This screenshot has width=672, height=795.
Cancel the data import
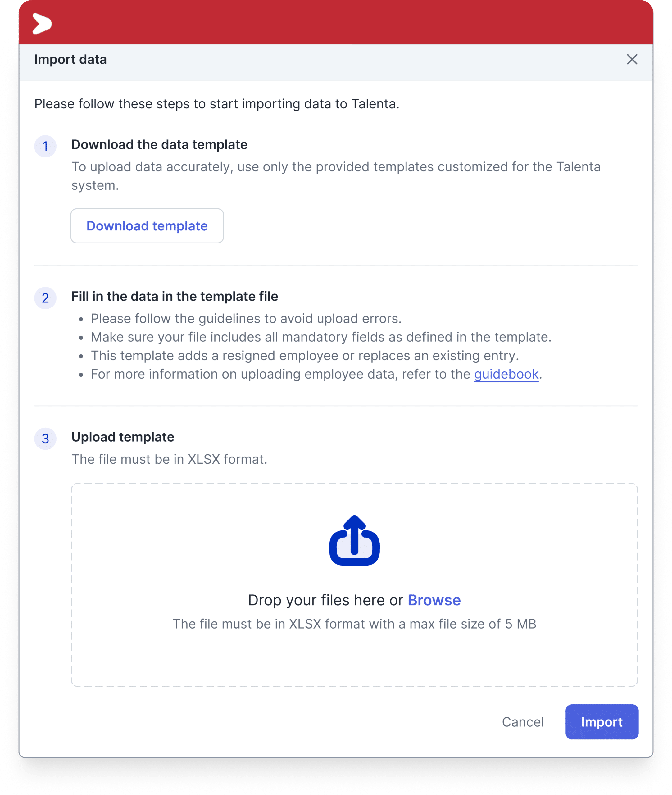pyautogui.click(x=523, y=722)
